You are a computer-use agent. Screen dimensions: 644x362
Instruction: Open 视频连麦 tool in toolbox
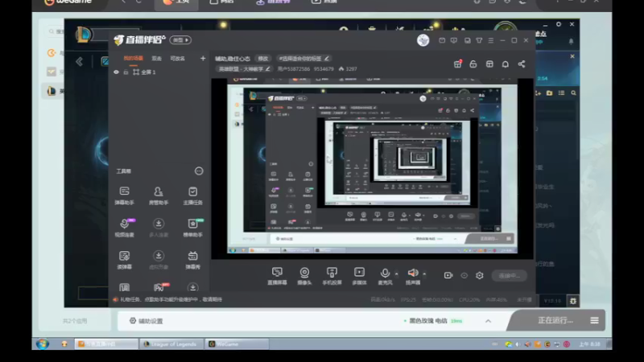[125, 228]
